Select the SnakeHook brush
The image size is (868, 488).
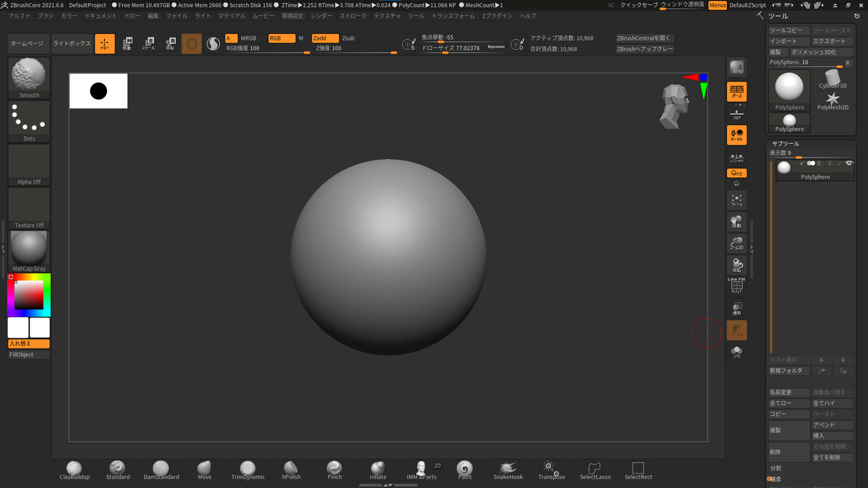coord(508,470)
